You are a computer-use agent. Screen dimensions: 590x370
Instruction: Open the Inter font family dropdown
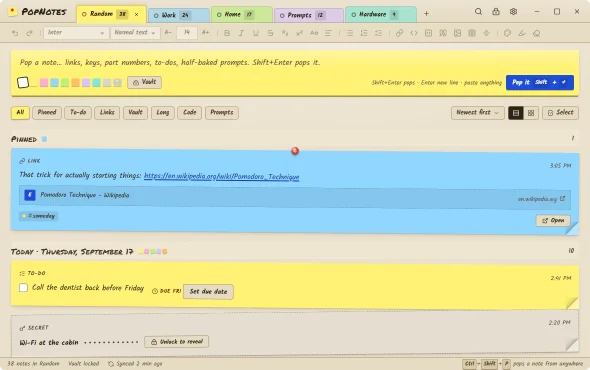[x=76, y=33]
